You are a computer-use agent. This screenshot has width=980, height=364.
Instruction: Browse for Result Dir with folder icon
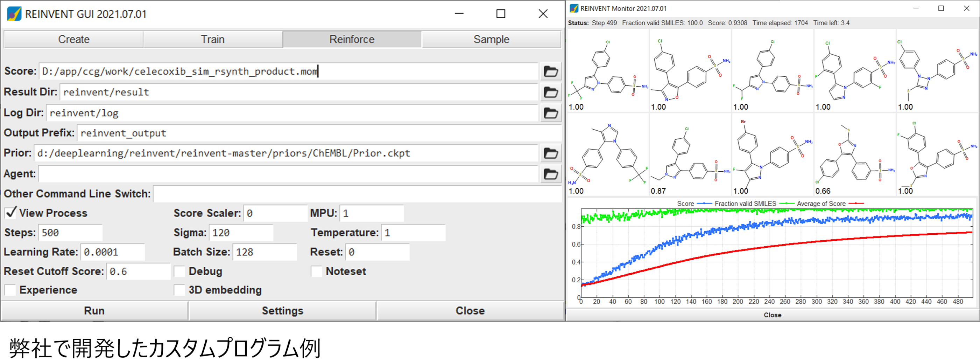tap(550, 92)
